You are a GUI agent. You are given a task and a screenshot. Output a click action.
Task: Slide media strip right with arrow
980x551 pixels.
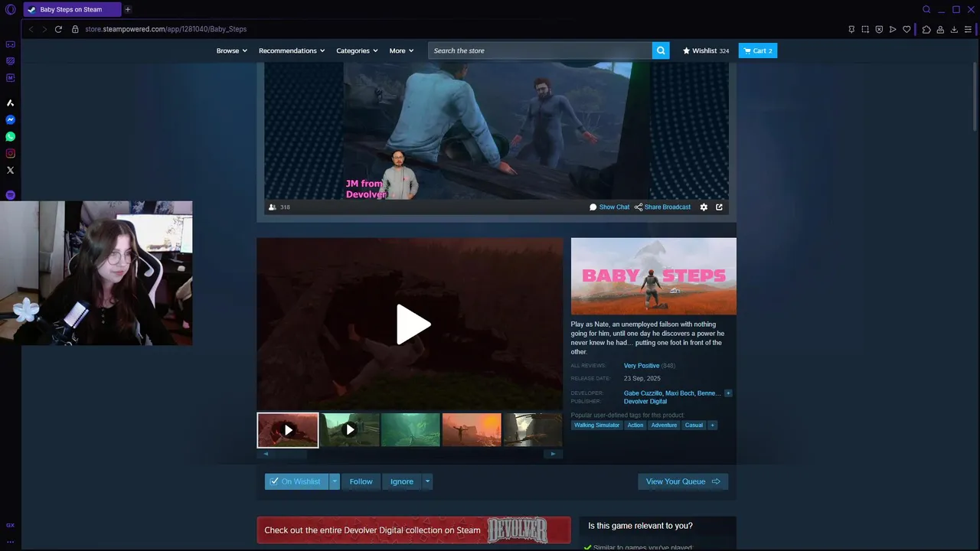(x=554, y=454)
